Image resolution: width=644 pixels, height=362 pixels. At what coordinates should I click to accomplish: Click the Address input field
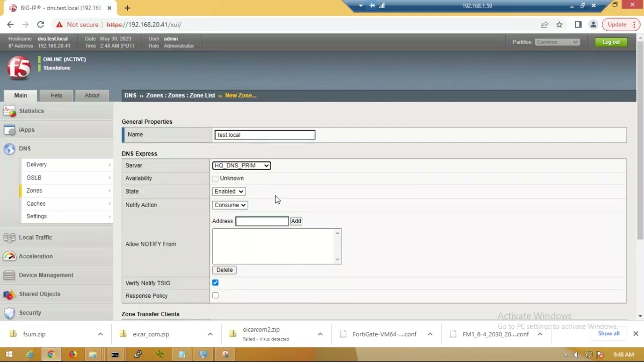tap(262, 221)
